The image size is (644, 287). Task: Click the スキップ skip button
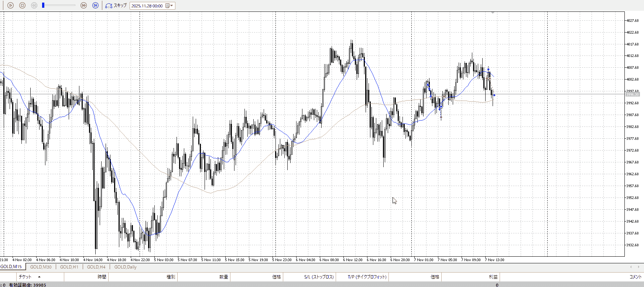(x=116, y=6)
